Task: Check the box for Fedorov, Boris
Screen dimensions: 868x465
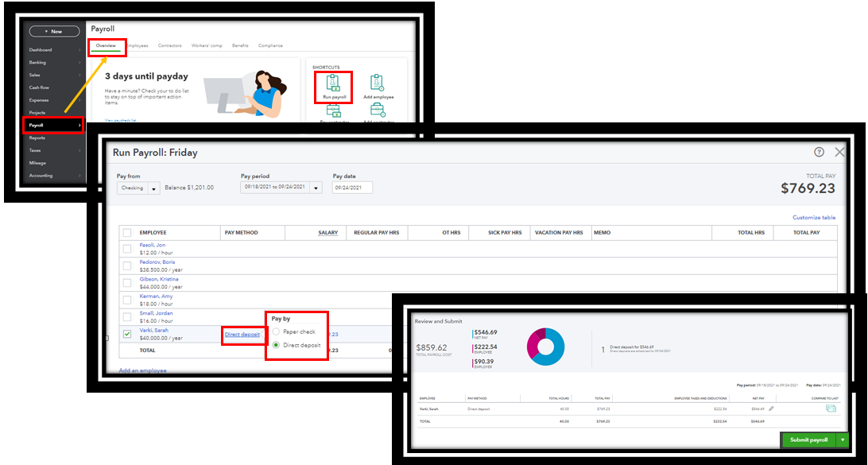Action: coord(127,265)
